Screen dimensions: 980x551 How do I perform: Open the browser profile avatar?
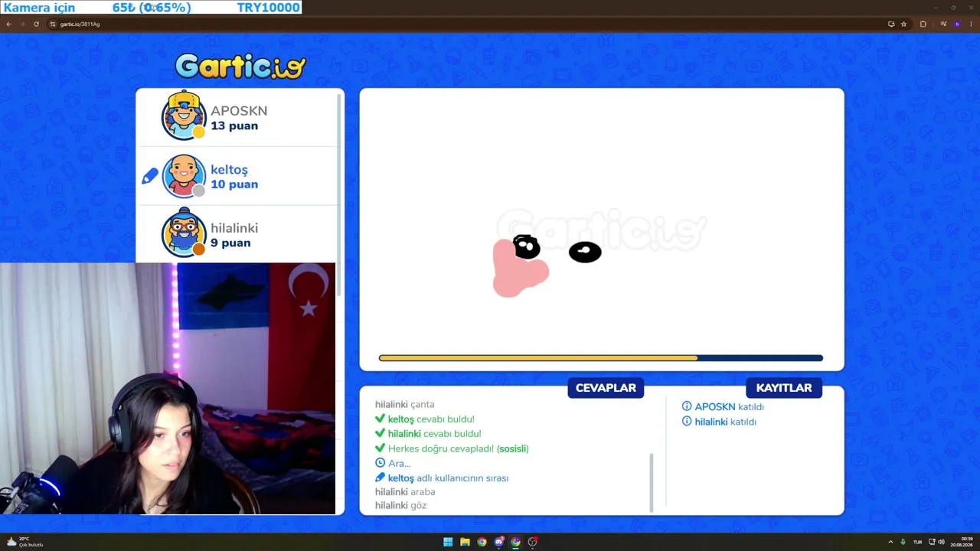tap(957, 24)
